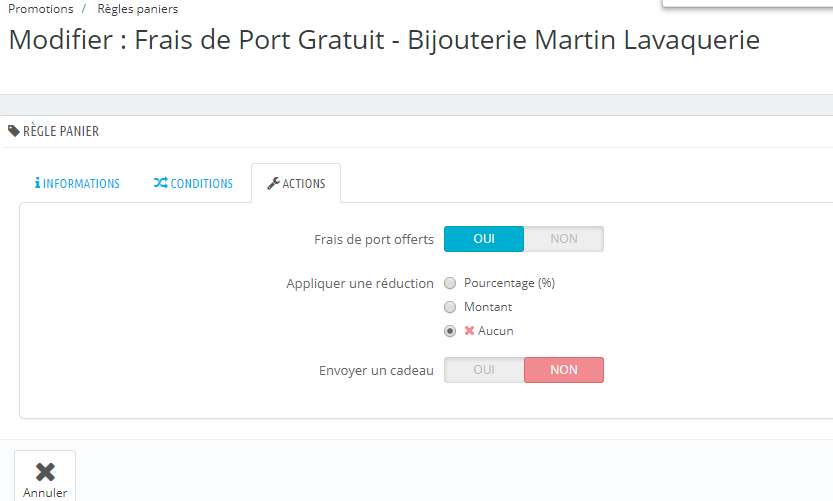Click the tag icon beside Règle Panier
The height and width of the screenshot is (501, 833).
tap(14, 131)
